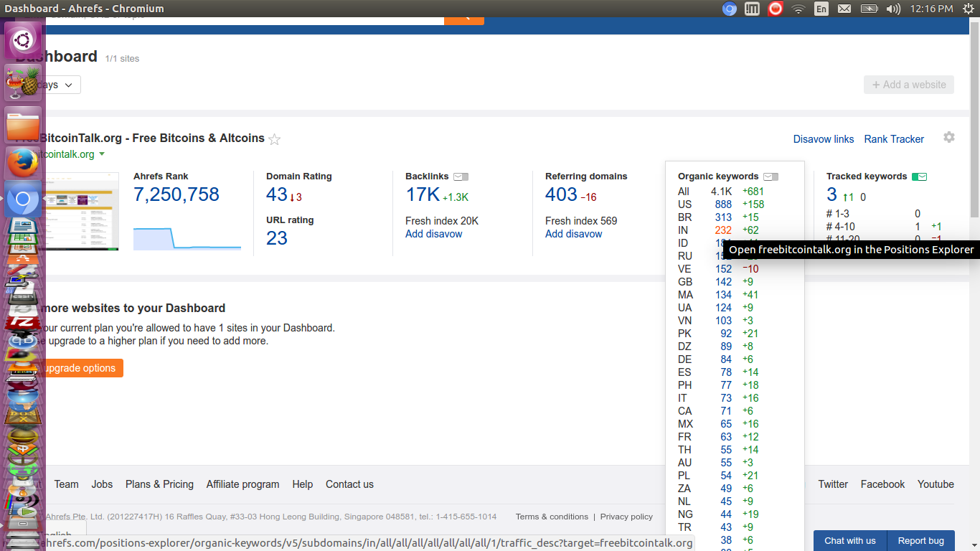Open Rank Tracker for the site
The image size is (980, 551).
[x=894, y=139]
